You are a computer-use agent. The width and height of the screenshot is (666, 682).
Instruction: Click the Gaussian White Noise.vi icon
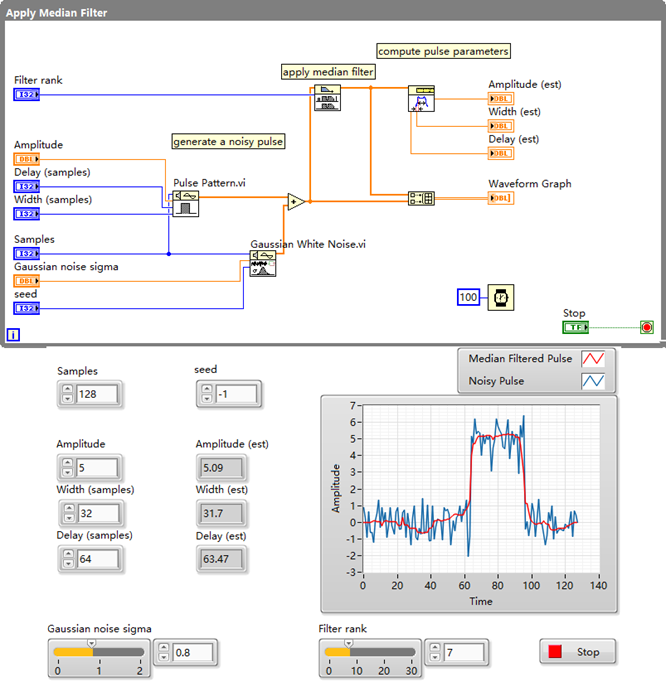tap(262, 262)
